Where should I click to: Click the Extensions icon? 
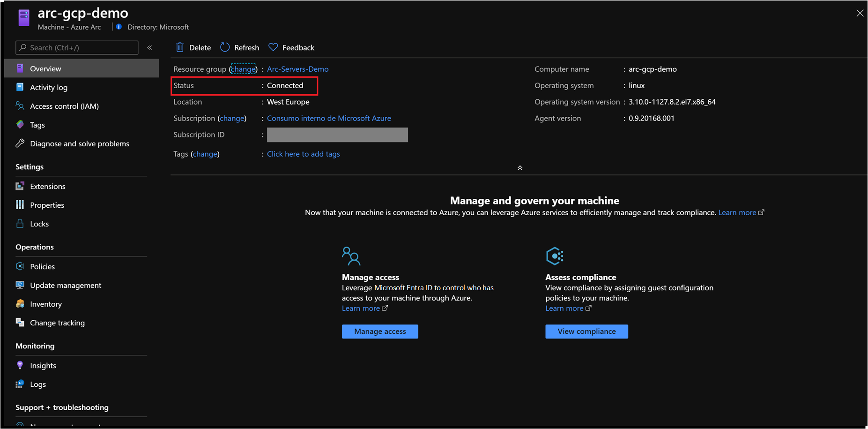20,186
